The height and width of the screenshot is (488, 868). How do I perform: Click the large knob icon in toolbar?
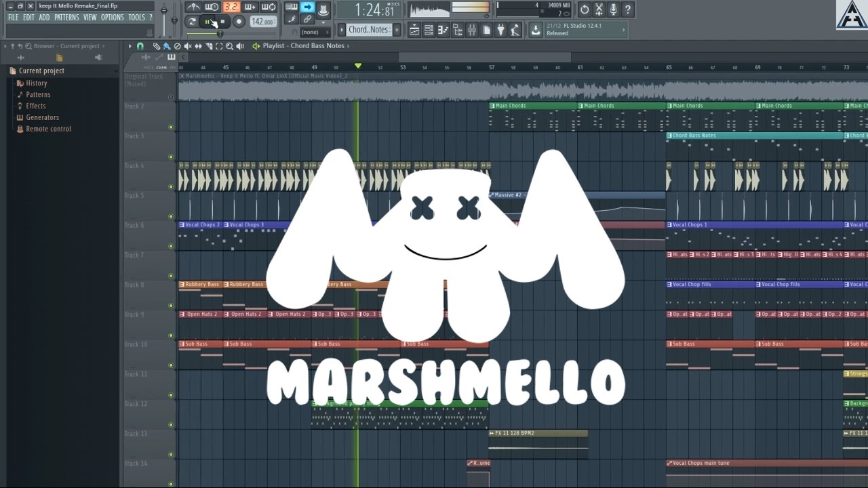coord(324,9)
